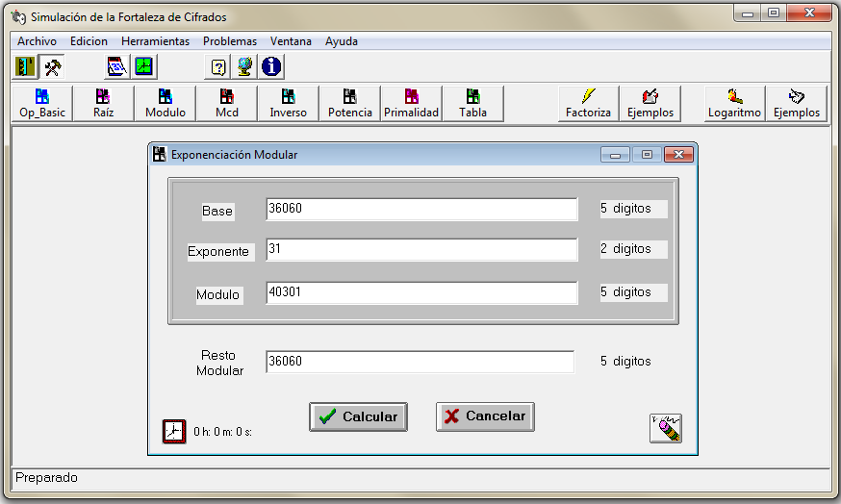
Task: Click into the Exponente input field
Action: pos(421,250)
